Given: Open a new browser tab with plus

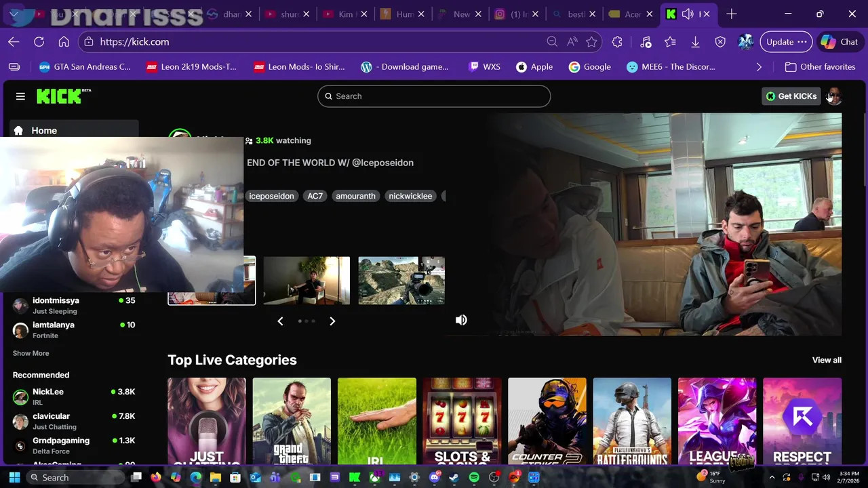Looking at the screenshot, I should click(x=731, y=14).
